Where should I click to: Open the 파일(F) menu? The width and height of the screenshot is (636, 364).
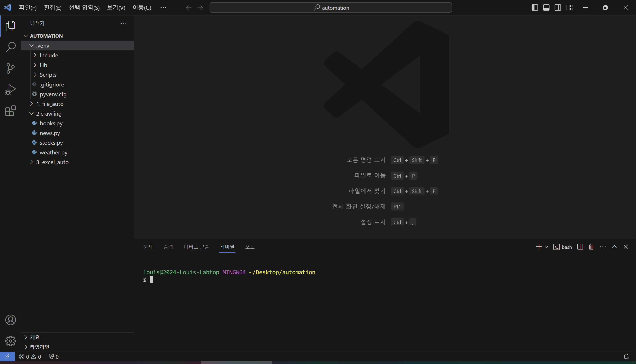[28, 8]
